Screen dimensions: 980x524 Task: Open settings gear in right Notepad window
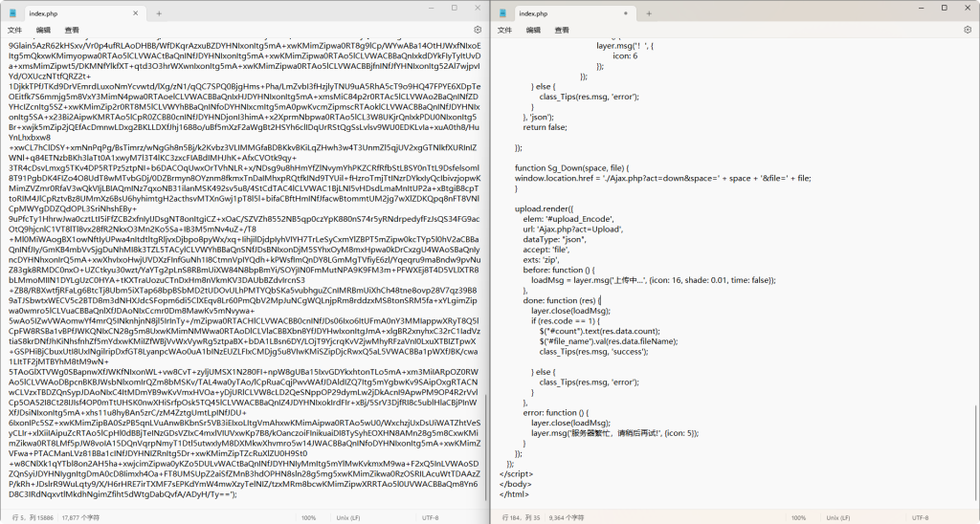pos(967,30)
